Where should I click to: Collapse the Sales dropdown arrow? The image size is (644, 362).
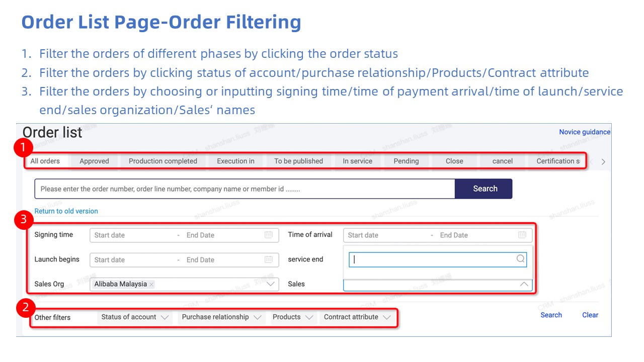524,284
